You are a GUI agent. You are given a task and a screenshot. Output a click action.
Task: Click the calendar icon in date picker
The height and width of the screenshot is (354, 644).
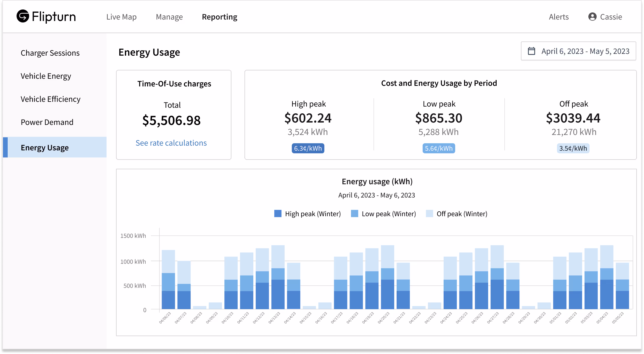coord(532,51)
